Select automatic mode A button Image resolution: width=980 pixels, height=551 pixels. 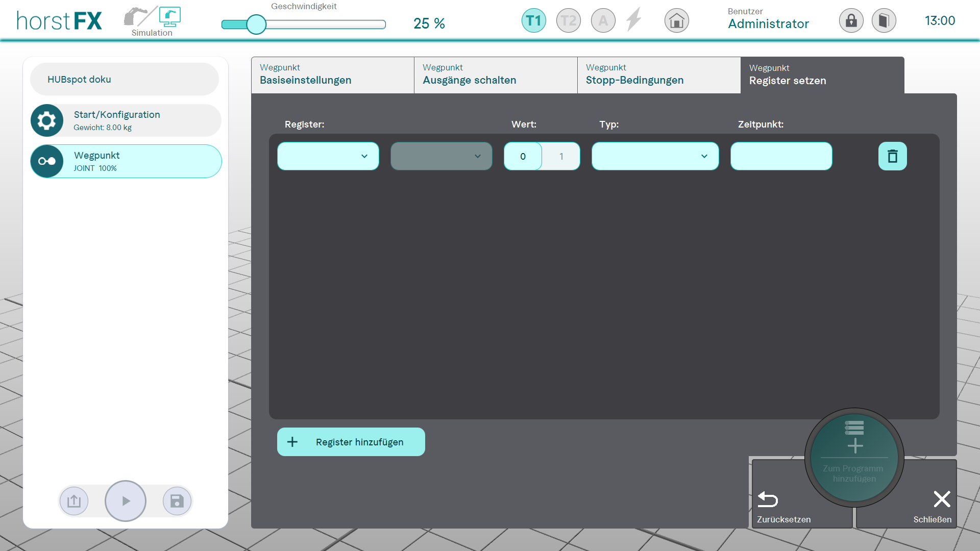[603, 21]
